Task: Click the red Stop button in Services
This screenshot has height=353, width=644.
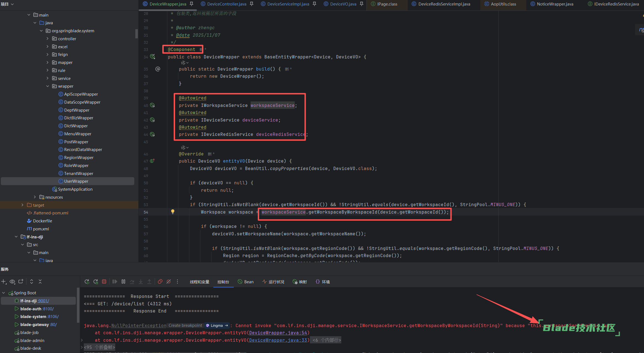Action: (x=104, y=282)
